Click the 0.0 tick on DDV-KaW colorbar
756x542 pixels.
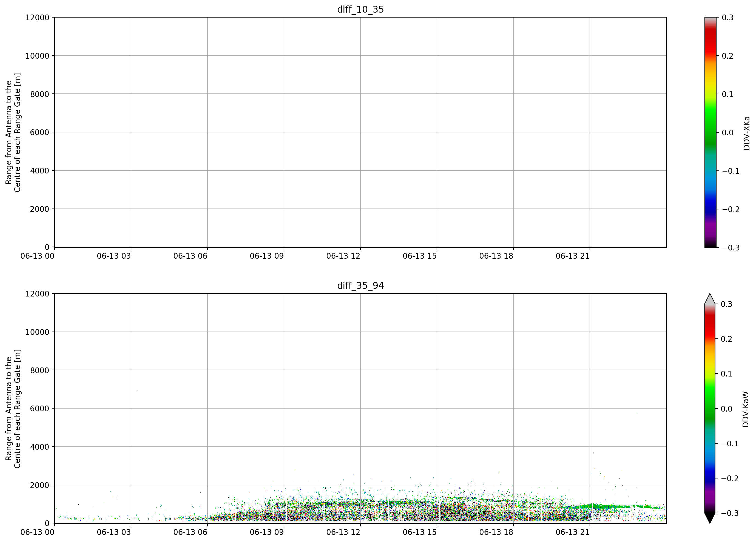[x=727, y=409]
